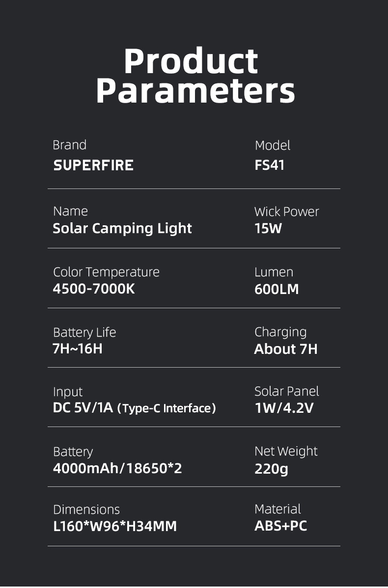Click the 15W wick power value
This screenshot has width=388, height=588.
[x=268, y=228]
